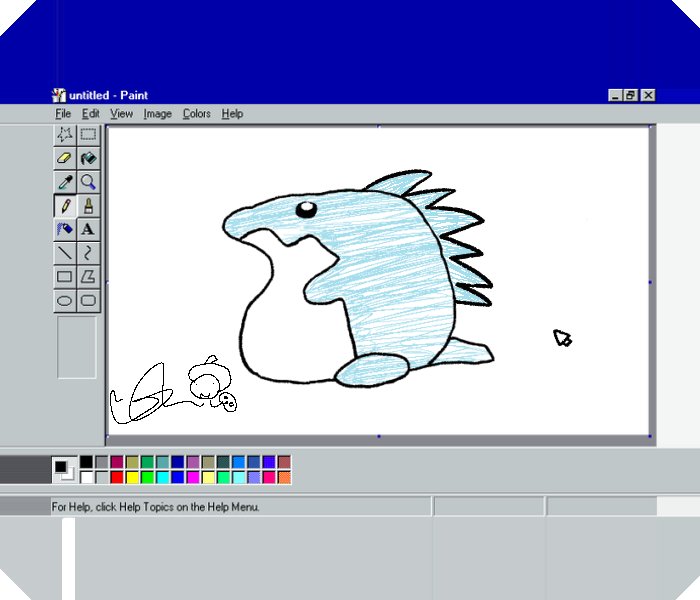
Task: Click the foreground/background color indicator box
Action: (x=64, y=470)
